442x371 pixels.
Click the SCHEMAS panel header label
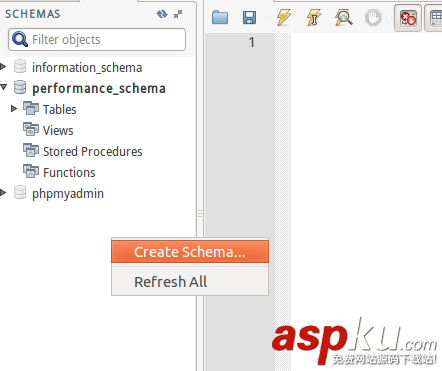click(33, 14)
